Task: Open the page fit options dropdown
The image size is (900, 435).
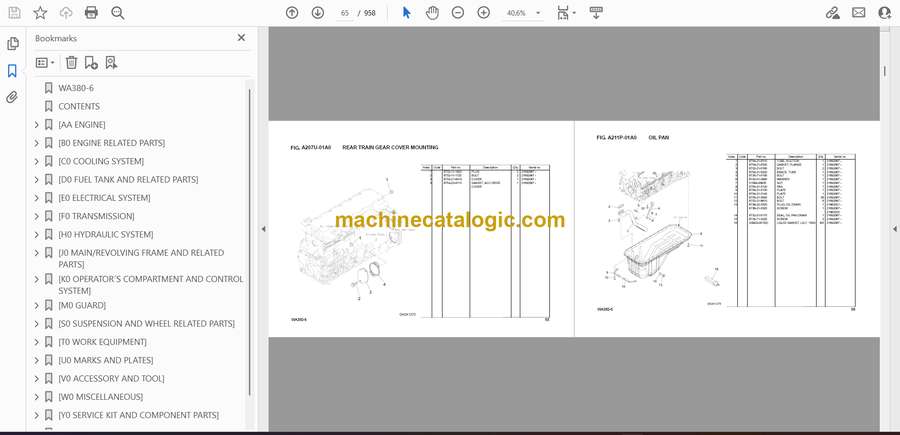Action: pyautogui.click(x=566, y=13)
